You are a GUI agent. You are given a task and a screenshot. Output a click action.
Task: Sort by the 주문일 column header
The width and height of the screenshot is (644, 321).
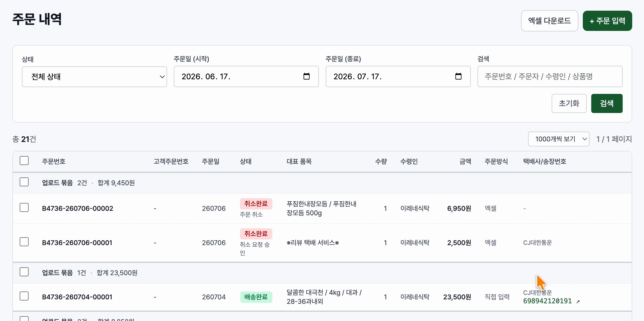[x=211, y=161]
